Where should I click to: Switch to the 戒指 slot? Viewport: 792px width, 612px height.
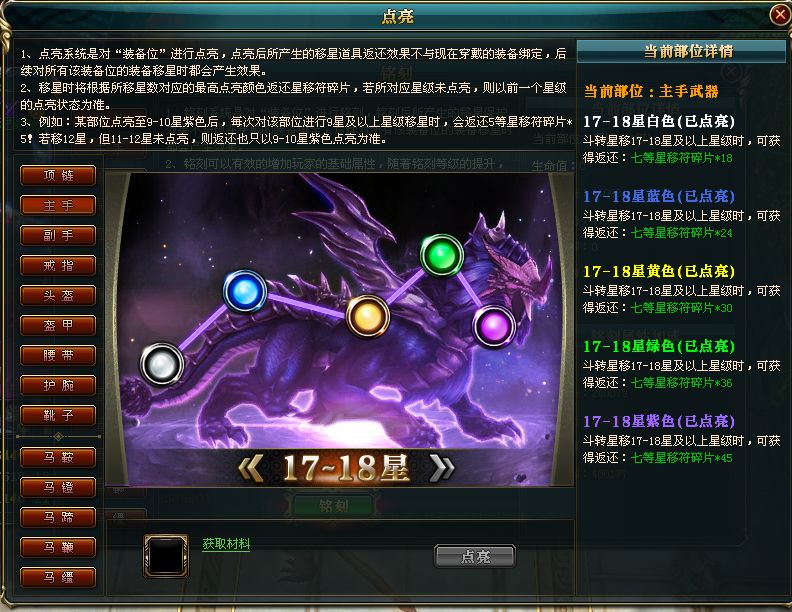[x=58, y=266]
